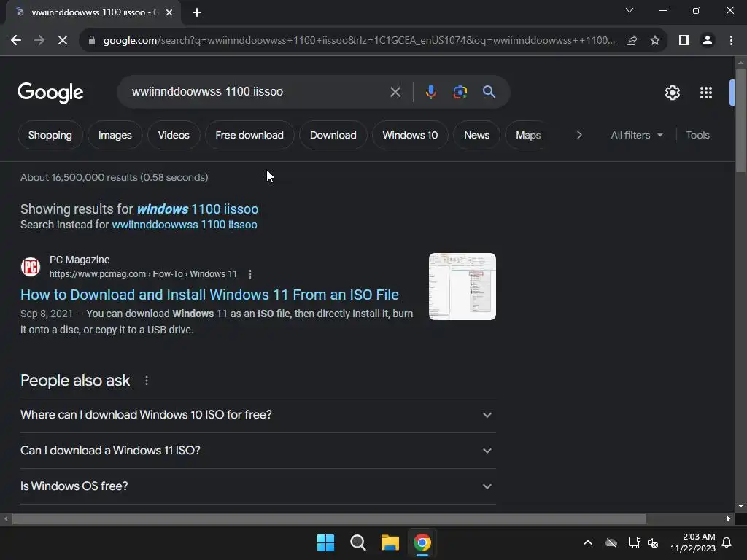
Task: Expand 'Is Windows OS free?' question
Action: pyautogui.click(x=258, y=486)
